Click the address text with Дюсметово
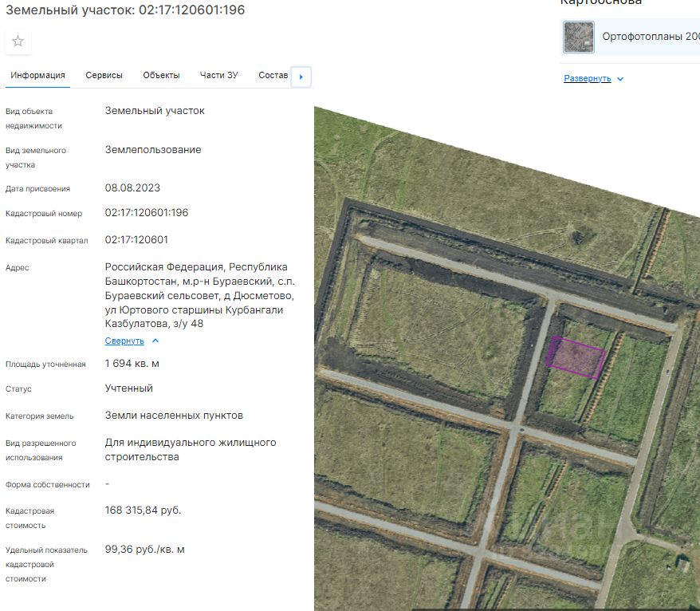 [x=200, y=295]
